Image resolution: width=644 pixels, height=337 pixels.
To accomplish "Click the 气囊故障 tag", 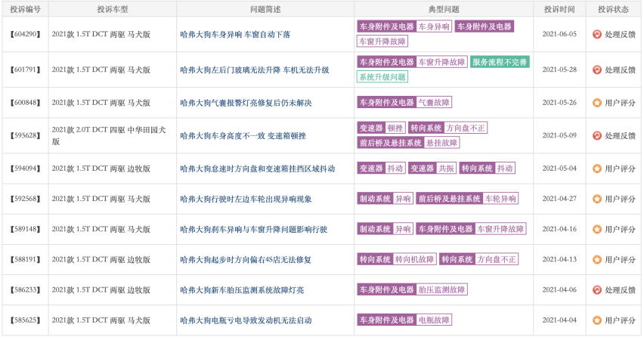I will (434, 102).
